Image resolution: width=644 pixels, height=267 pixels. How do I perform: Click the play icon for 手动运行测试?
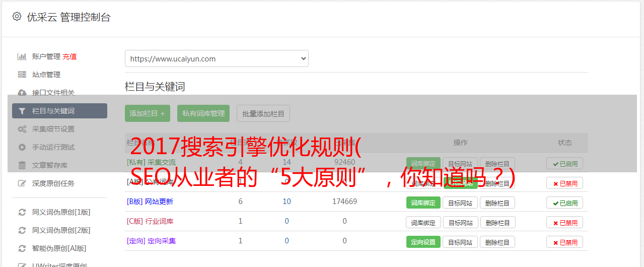(22, 147)
